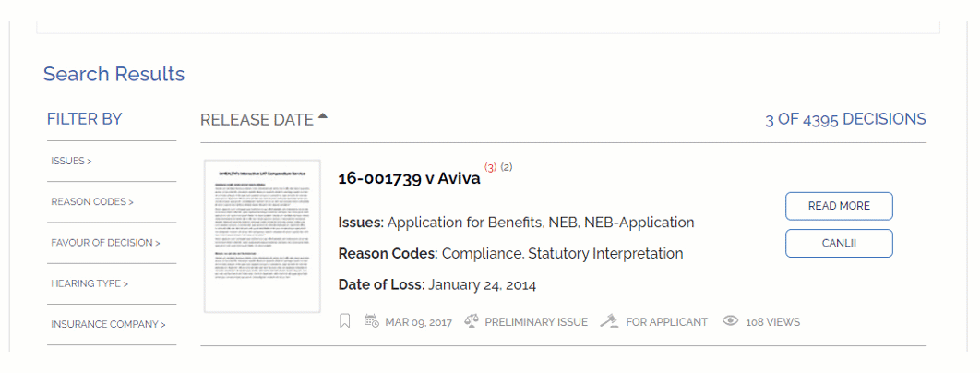This screenshot has width=980, height=373.
Task: Expand the Favour of Decision filter
Action: click(x=105, y=242)
